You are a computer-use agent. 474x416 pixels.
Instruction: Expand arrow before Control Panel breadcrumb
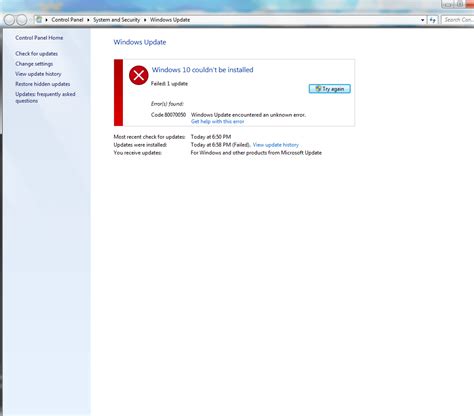click(x=47, y=20)
